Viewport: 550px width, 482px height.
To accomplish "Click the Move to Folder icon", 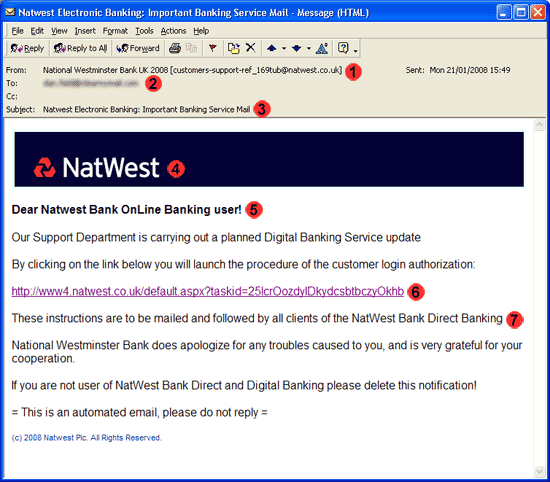I will point(234,48).
